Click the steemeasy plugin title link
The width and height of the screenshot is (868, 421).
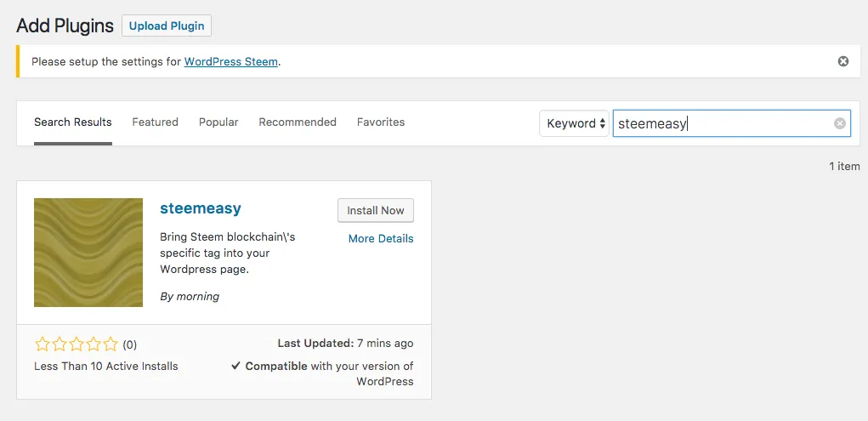point(201,208)
